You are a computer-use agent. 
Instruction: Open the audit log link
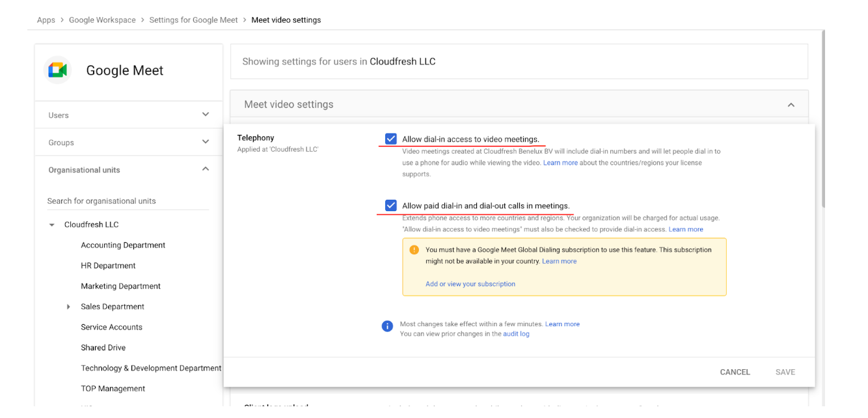pos(516,334)
